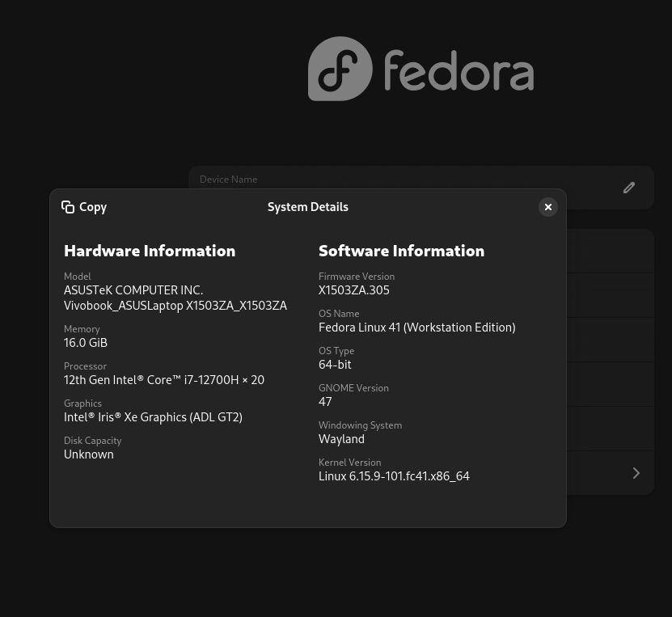Click the Fedora logo
The height and width of the screenshot is (617, 672).
421,69
